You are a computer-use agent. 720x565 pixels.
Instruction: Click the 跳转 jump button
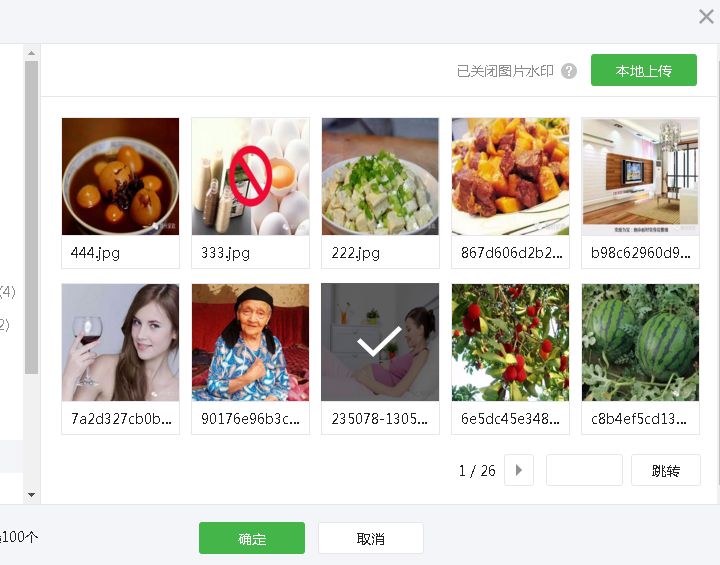click(x=666, y=470)
